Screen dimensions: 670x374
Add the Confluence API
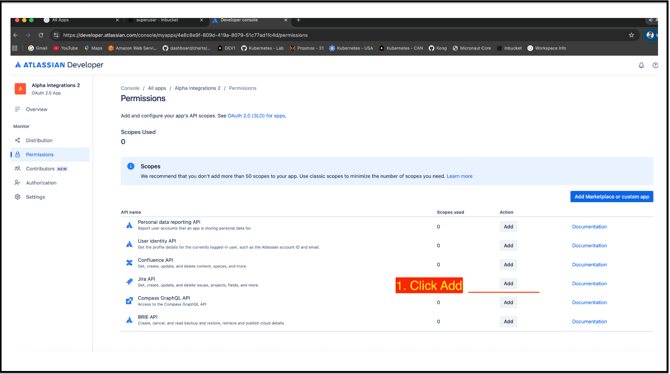(508, 265)
